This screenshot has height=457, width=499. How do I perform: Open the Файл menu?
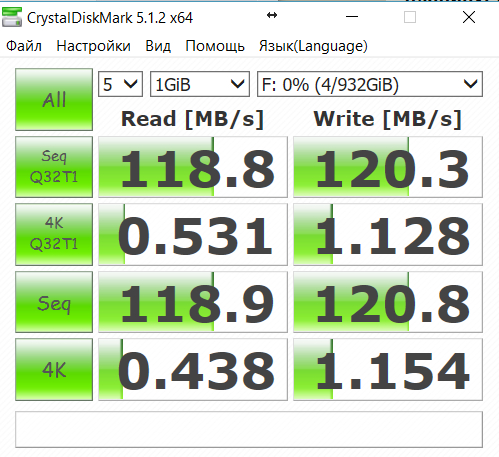click(24, 46)
